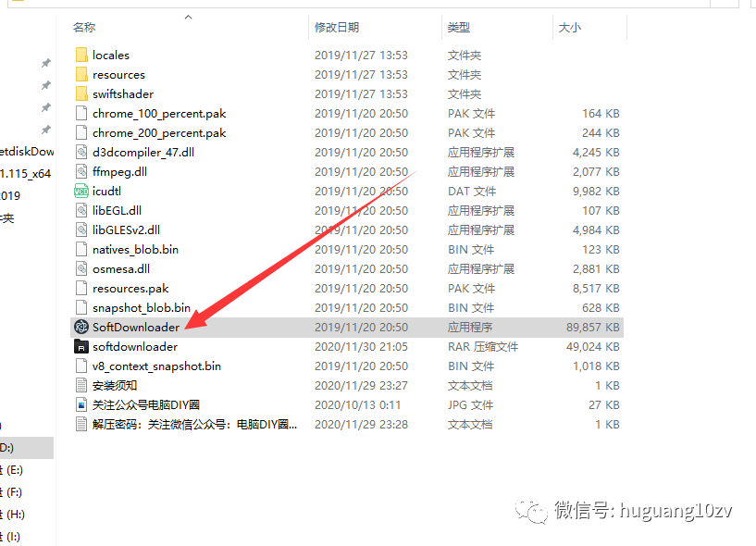Sort files by 类型 column header
Screen dimensions: 756x546
pos(459,28)
